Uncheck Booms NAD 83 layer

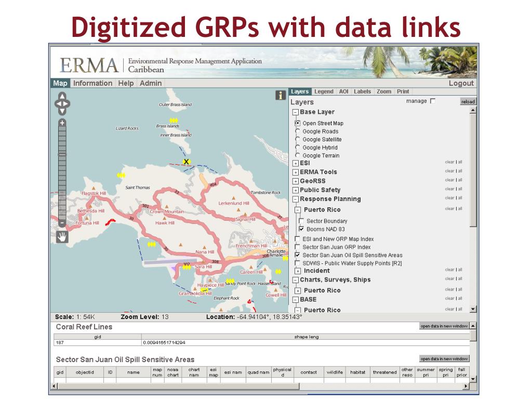[301, 229]
